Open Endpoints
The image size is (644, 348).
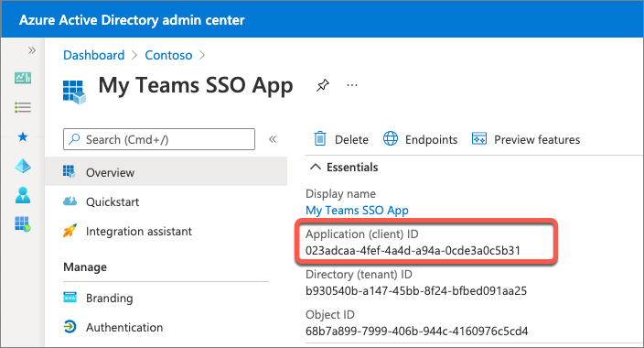[x=420, y=139]
